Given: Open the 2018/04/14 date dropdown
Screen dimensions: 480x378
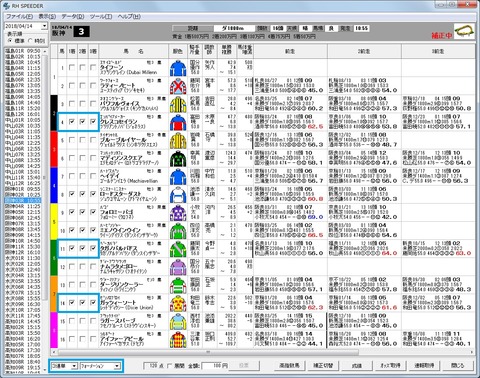Looking at the screenshot, I should [44, 26].
